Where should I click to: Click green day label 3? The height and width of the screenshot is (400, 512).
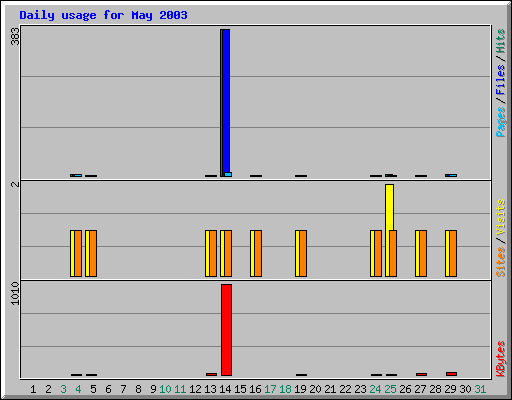[x=63, y=389]
